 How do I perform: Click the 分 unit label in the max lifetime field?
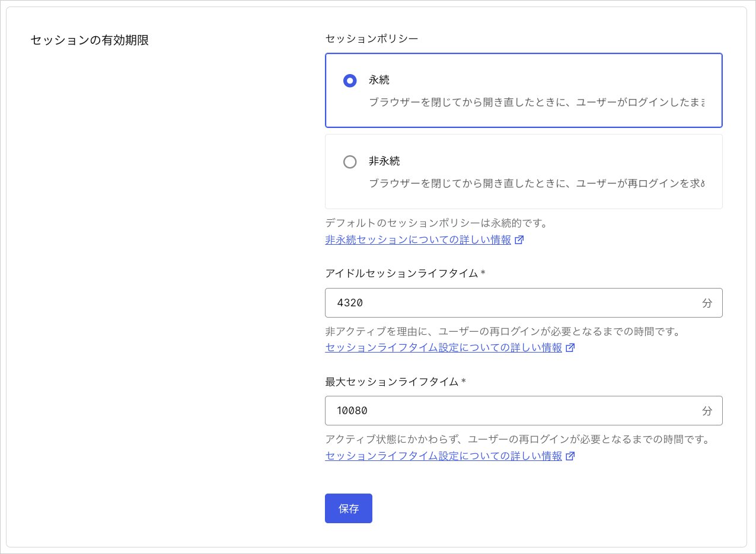tap(707, 411)
